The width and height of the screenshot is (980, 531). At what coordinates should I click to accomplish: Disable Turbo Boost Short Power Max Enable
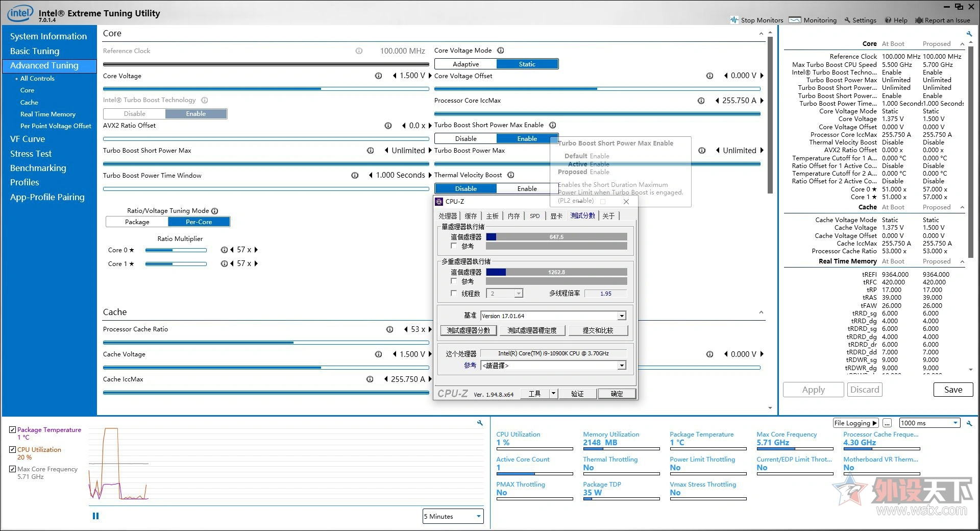click(x=465, y=139)
